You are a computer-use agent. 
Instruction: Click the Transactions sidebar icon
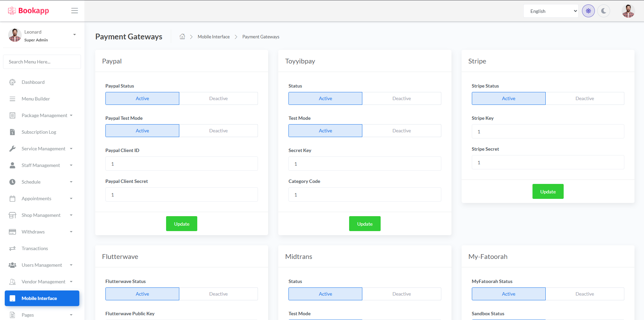(13, 248)
